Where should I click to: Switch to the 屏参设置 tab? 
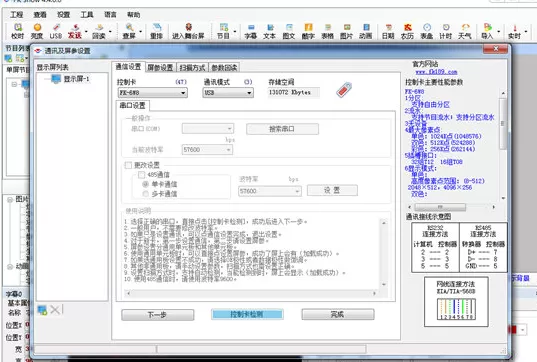tap(160, 67)
